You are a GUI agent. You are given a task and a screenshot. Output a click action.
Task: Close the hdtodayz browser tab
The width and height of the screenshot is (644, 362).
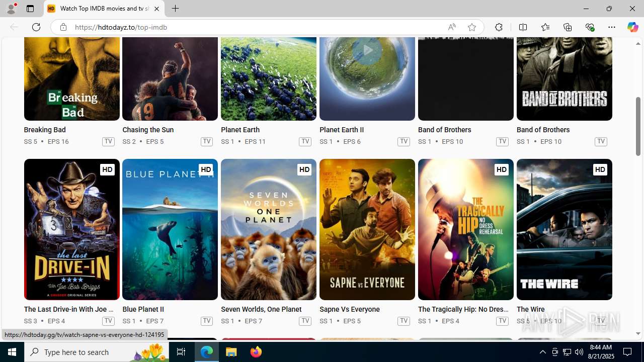click(156, 9)
